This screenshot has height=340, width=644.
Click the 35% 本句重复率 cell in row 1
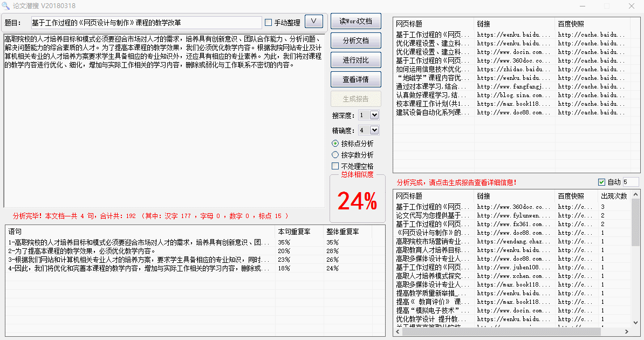[299, 242]
